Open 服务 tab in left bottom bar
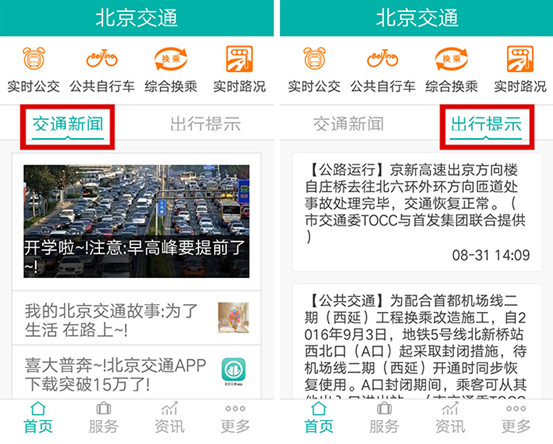The image size is (553, 444). (103, 418)
